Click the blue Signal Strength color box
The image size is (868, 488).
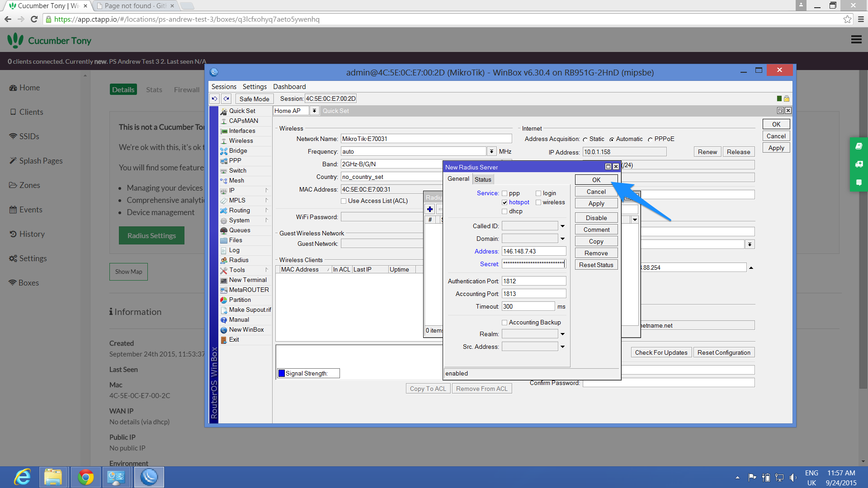(282, 373)
